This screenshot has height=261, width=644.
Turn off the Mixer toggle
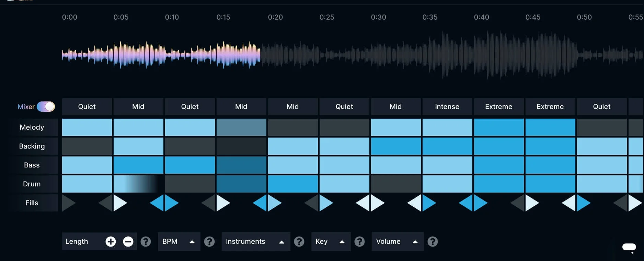[x=46, y=107]
